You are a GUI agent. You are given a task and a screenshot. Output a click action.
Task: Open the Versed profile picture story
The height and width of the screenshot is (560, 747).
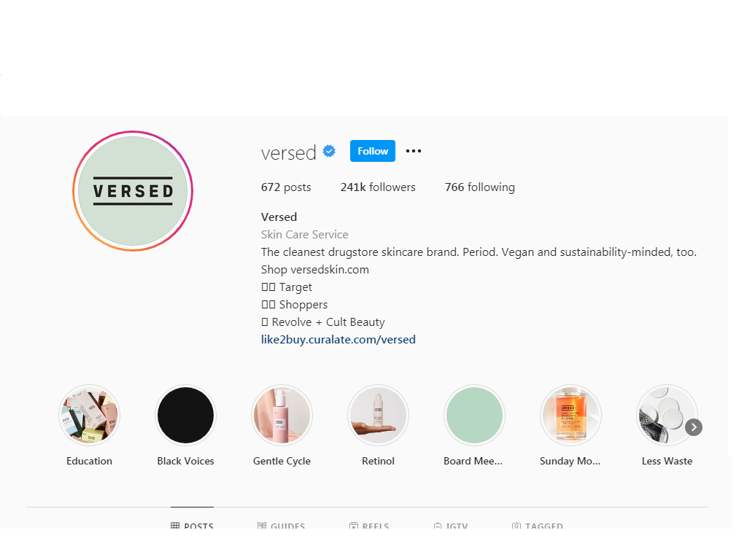(133, 191)
